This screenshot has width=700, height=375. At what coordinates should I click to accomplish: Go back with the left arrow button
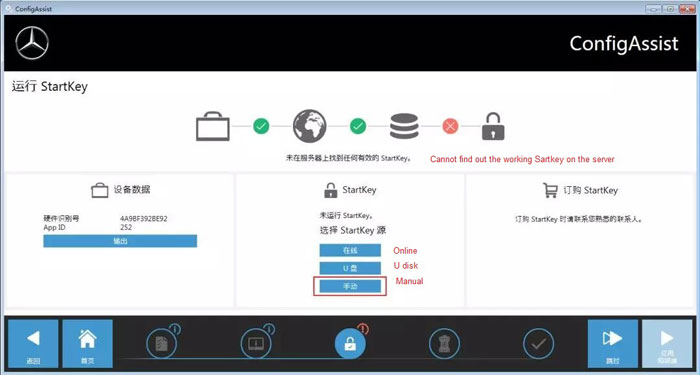[x=33, y=343]
